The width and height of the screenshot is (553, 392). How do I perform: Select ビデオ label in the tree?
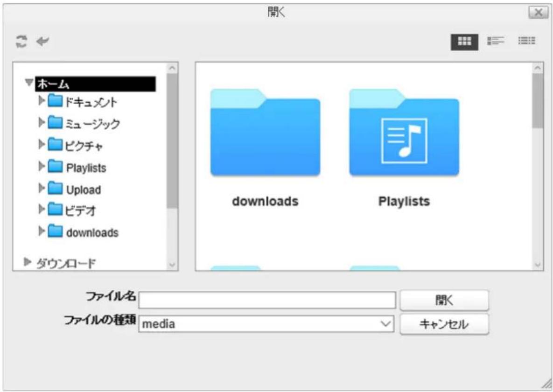tap(80, 210)
